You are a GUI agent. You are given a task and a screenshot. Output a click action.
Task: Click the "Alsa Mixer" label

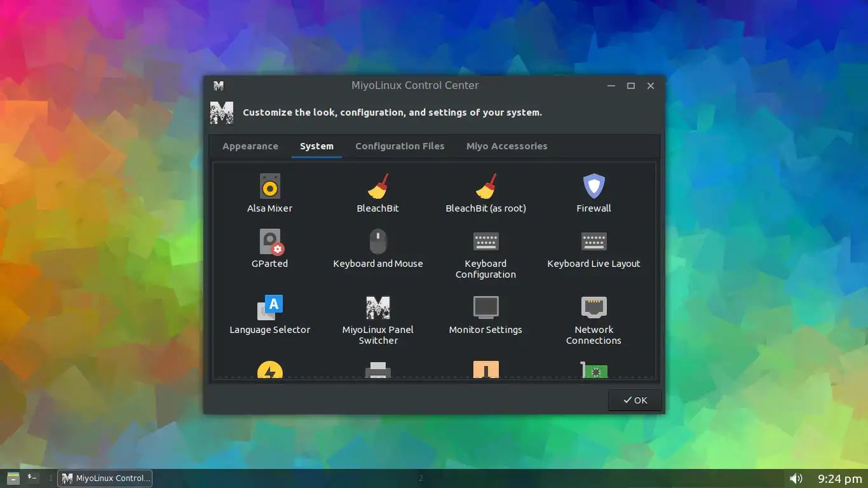270,208
